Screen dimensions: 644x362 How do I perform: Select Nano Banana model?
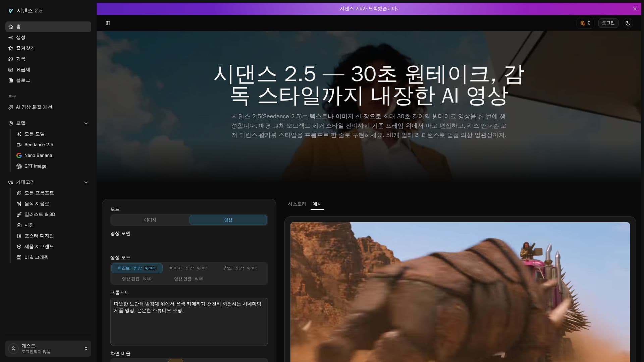pos(52,156)
